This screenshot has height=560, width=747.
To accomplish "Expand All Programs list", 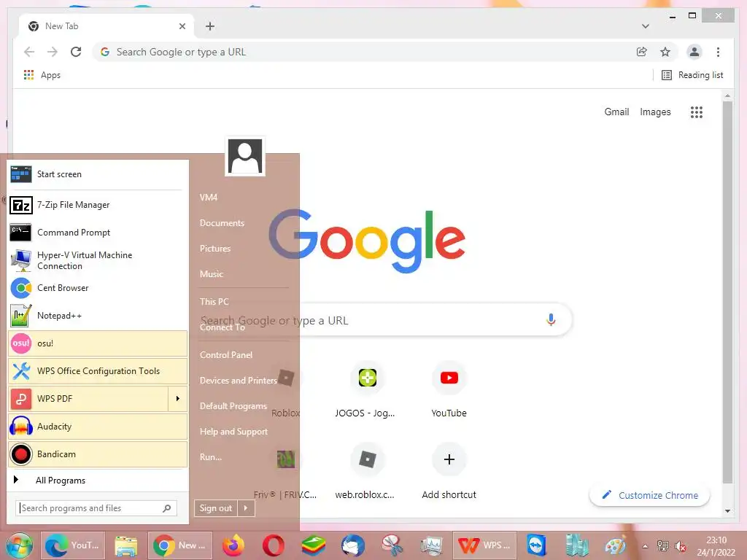I will tap(98, 481).
